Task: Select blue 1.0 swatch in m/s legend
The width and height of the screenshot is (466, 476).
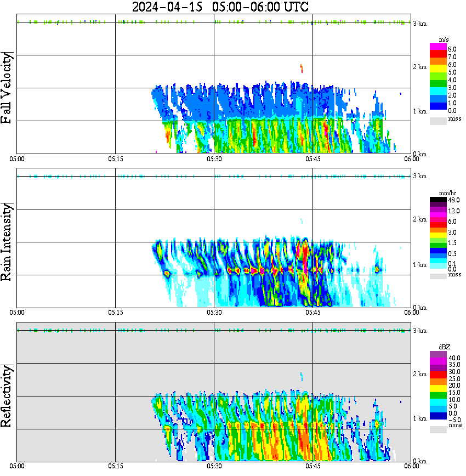Action: click(438, 99)
